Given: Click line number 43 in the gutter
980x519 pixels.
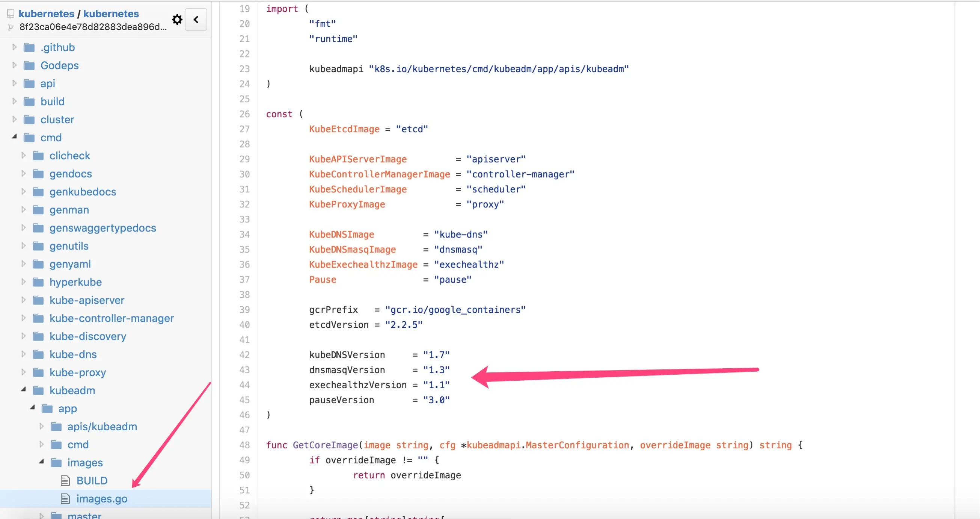Looking at the screenshot, I should pyautogui.click(x=244, y=370).
